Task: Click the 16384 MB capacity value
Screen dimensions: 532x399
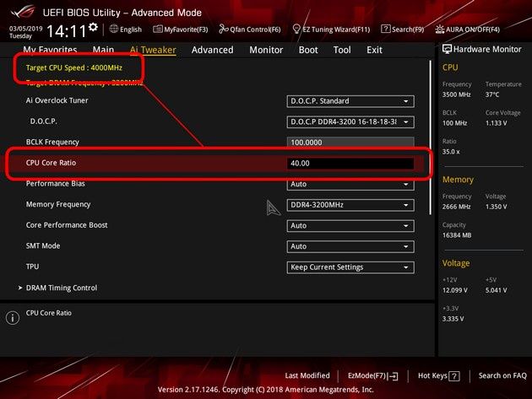Action: coord(457,235)
